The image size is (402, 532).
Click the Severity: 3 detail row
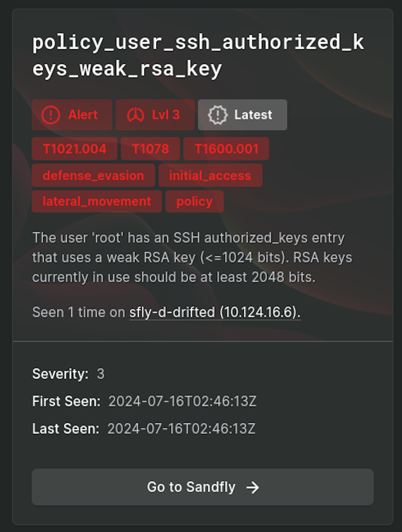[x=68, y=373]
